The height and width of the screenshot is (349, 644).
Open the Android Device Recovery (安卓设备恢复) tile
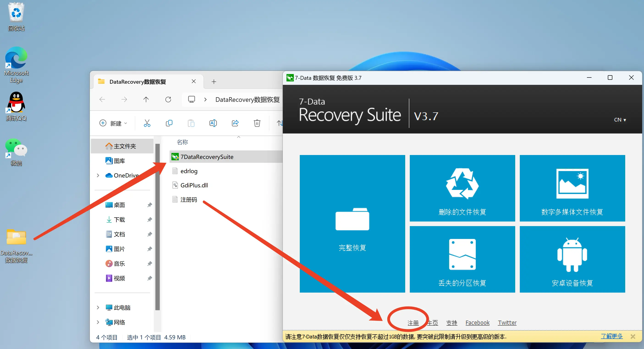coord(572,259)
